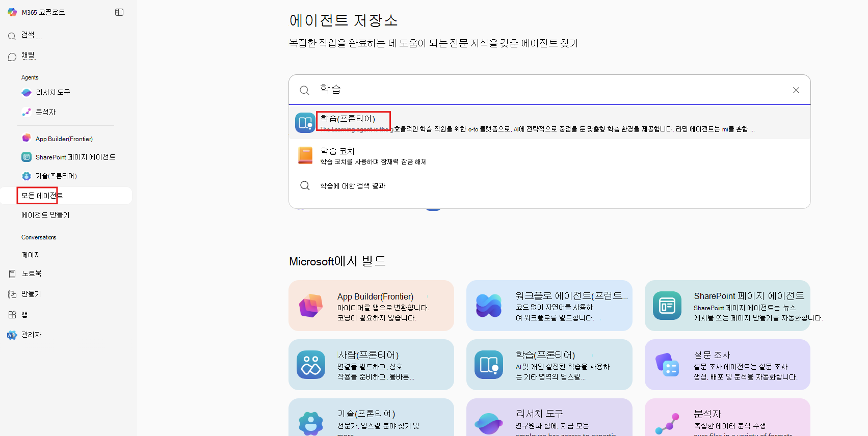Click the 분석자 card icon in grid
This screenshot has width=868, height=436.
(667, 424)
